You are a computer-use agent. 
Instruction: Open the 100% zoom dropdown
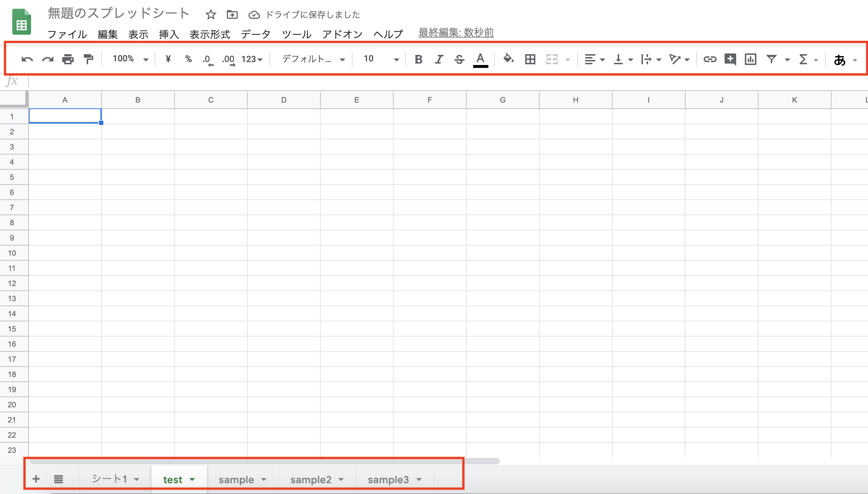pyautogui.click(x=130, y=59)
